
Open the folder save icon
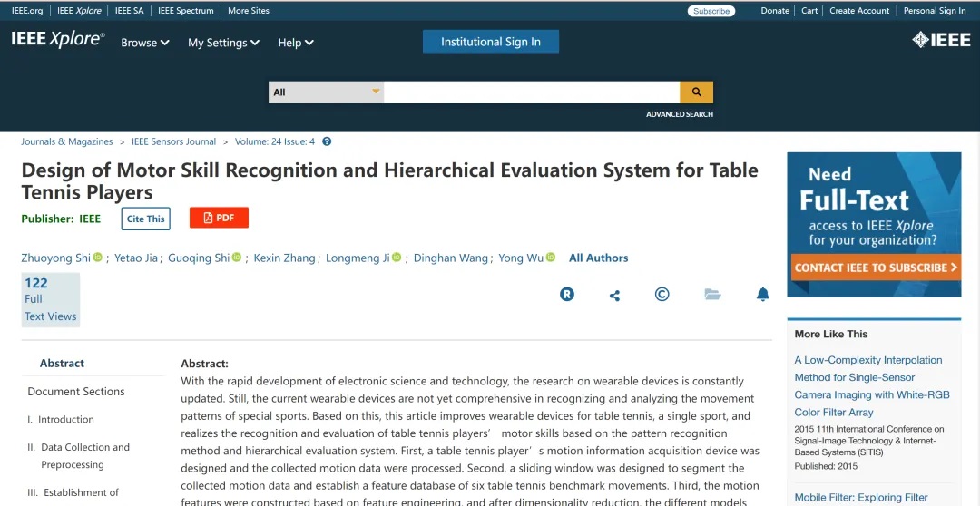click(712, 294)
